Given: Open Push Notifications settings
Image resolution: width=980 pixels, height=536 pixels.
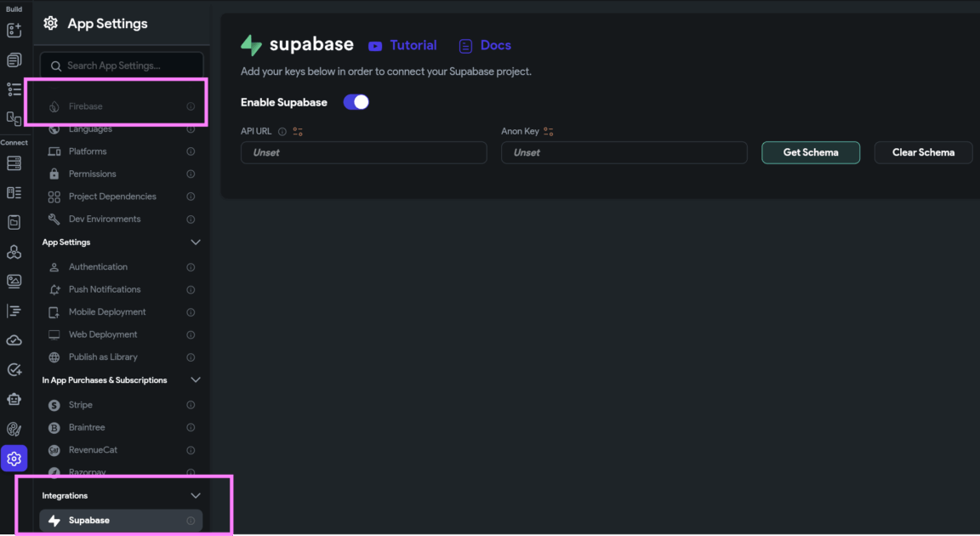Looking at the screenshot, I should 122,289.
